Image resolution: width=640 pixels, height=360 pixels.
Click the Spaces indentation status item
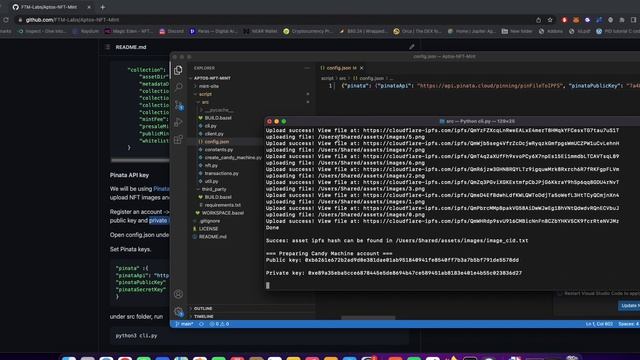point(629,324)
